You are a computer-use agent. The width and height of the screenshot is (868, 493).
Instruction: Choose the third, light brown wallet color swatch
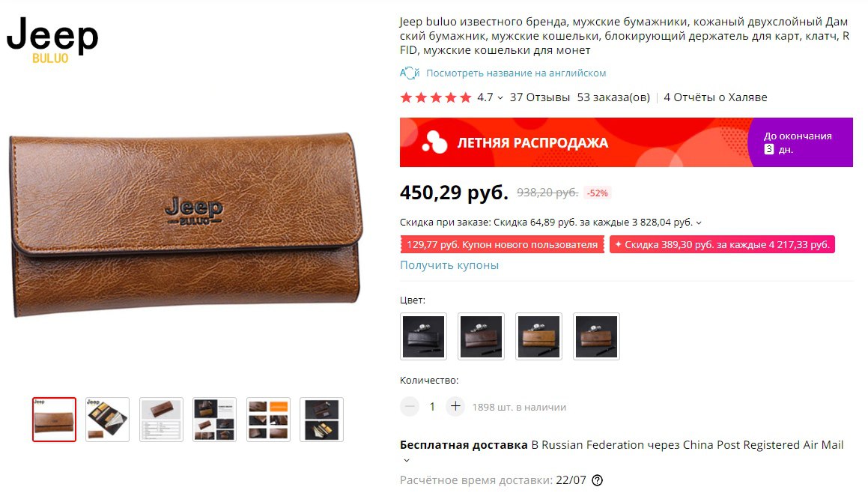538,336
